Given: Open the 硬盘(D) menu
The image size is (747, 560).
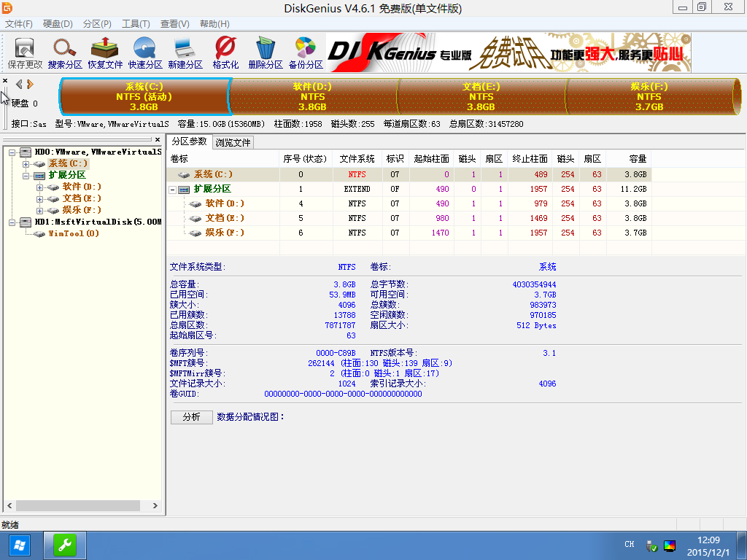Looking at the screenshot, I should coord(58,24).
